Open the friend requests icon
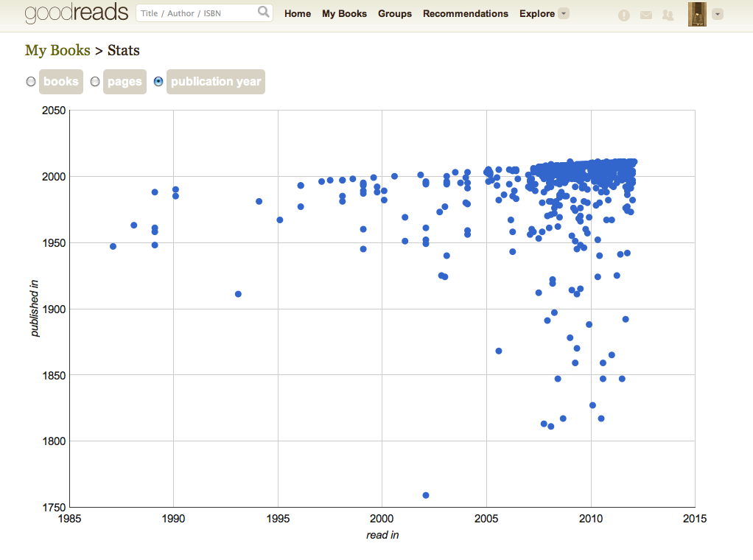 coord(668,15)
